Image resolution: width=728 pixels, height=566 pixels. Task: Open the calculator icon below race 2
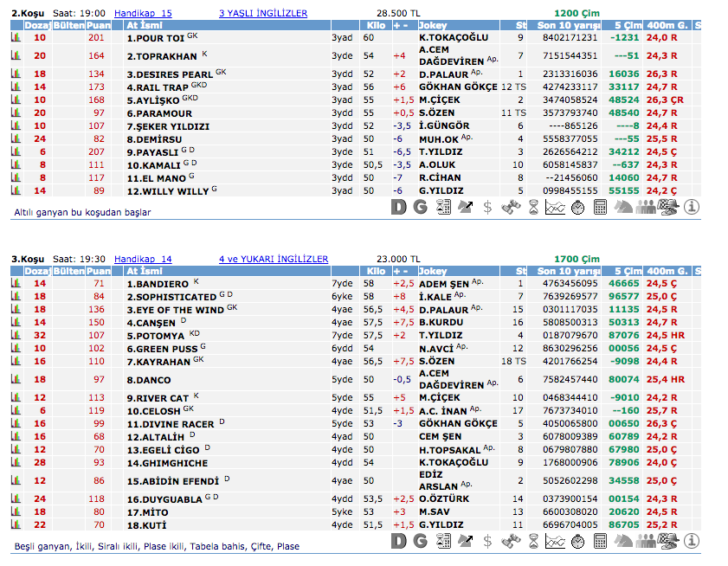[x=601, y=207]
